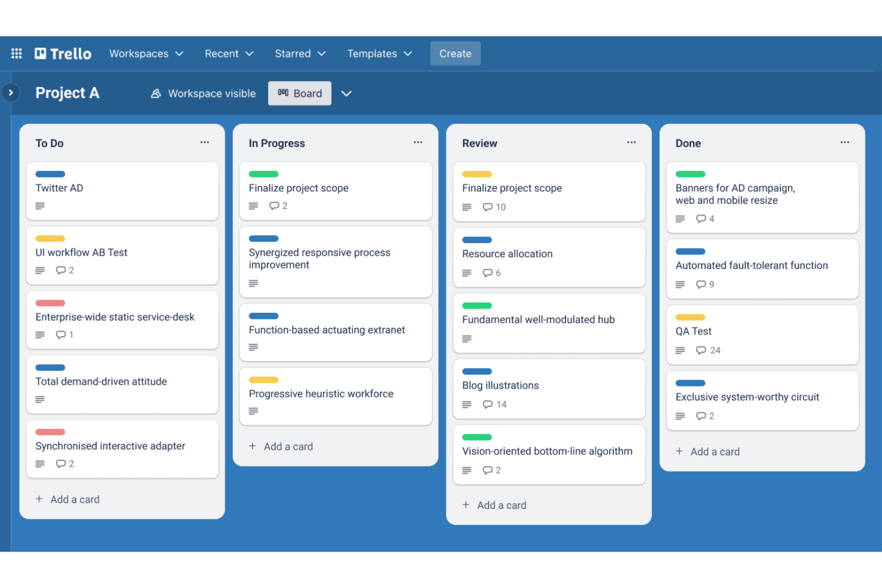Open the To Do list actions menu
Screen dimensions: 882x588
(204, 142)
